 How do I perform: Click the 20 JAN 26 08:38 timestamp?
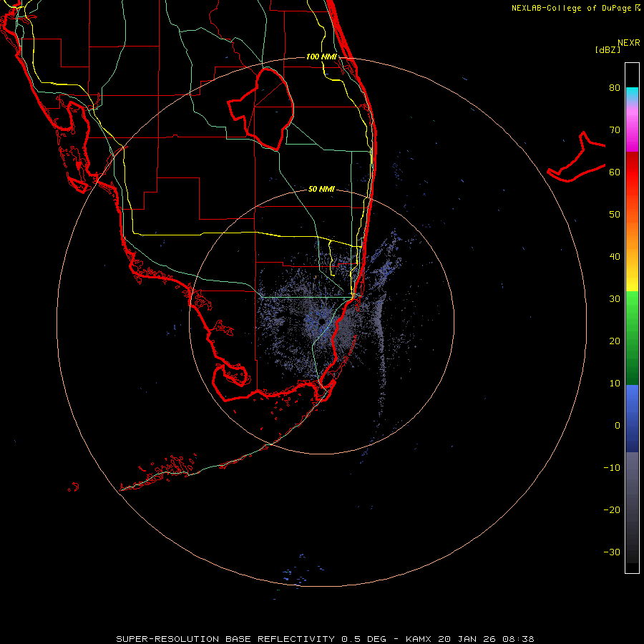pyautogui.click(x=487, y=639)
